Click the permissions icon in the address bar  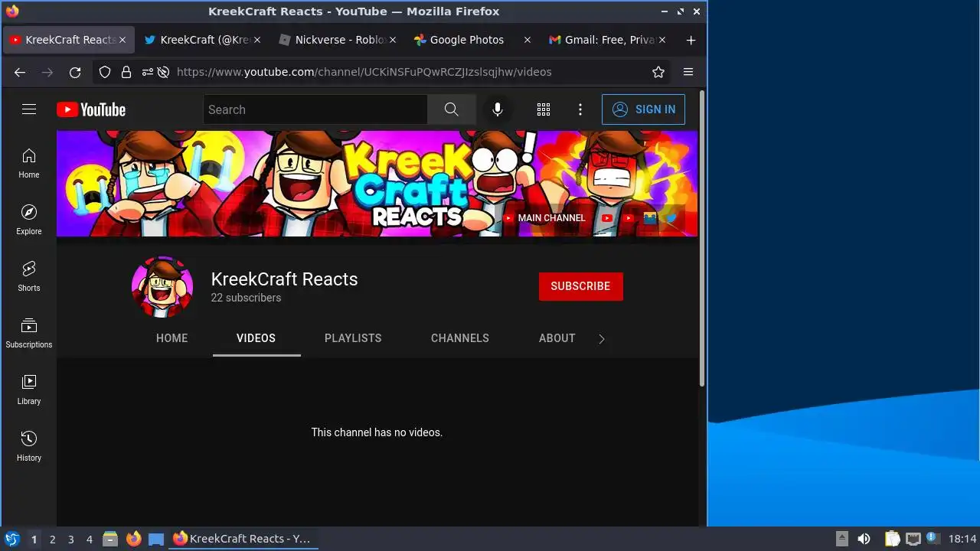click(147, 72)
